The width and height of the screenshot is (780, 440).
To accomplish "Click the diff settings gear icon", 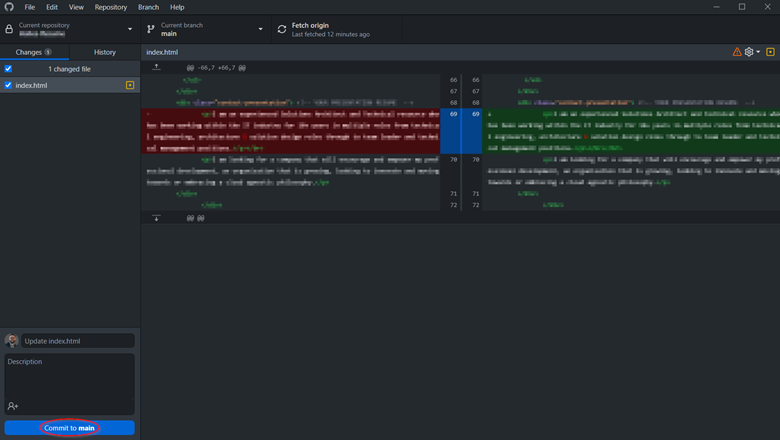I will (749, 52).
